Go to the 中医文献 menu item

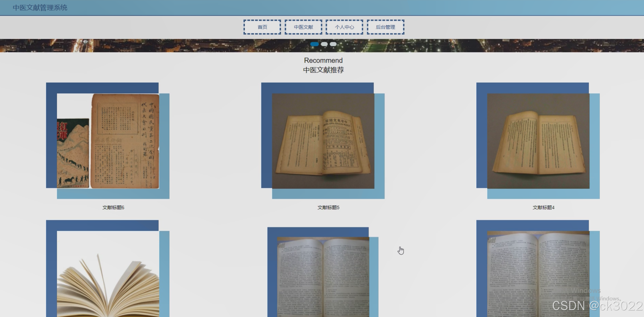pos(303,27)
